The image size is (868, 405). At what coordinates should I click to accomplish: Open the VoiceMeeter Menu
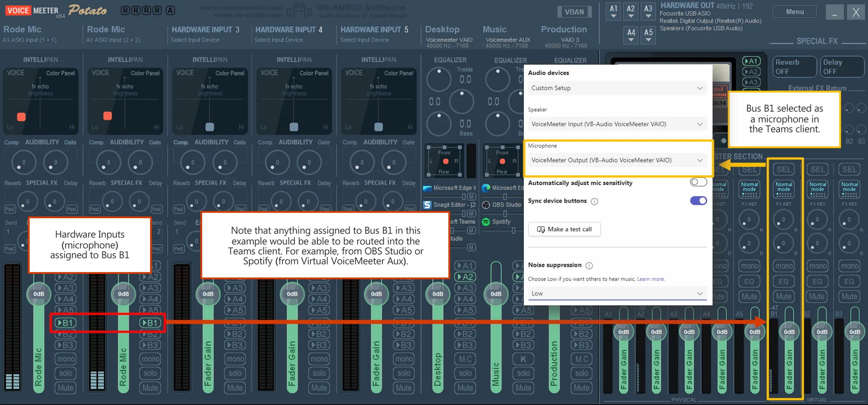point(795,12)
